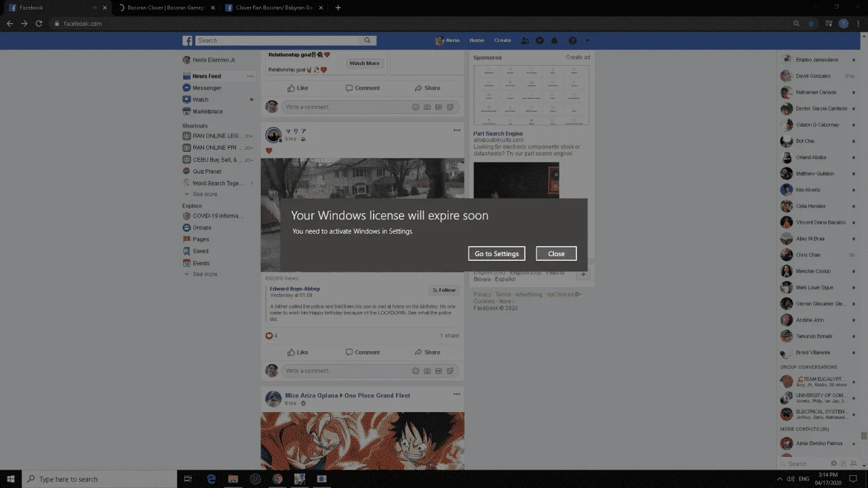Click the plus button beside language links
The image size is (868, 488).
coord(584,274)
